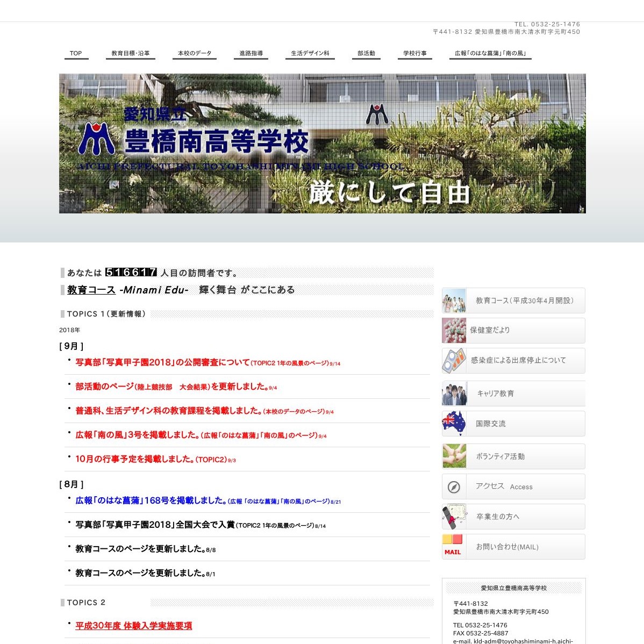Image resolution: width=644 pixels, height=644 pixels.
Task: Open 写真甲子園2018 全国大会で入賞 item
Action: (x=201, y=525)
